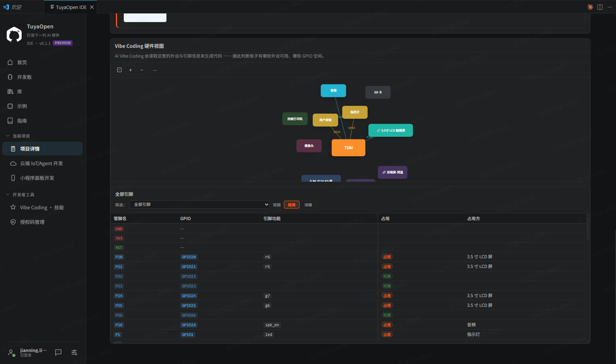
Task: Click the TuyaOpen logo
Action: tap(14, 34)
